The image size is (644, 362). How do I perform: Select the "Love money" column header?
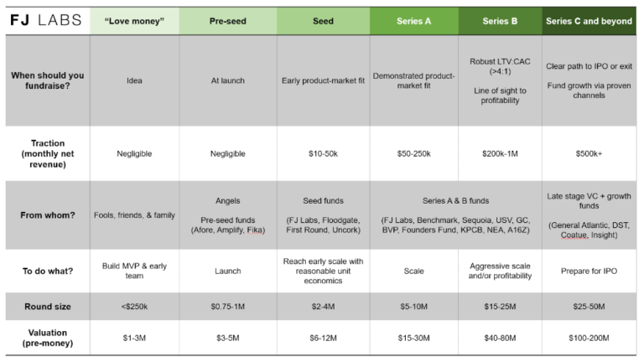click(x=134, y=20)
